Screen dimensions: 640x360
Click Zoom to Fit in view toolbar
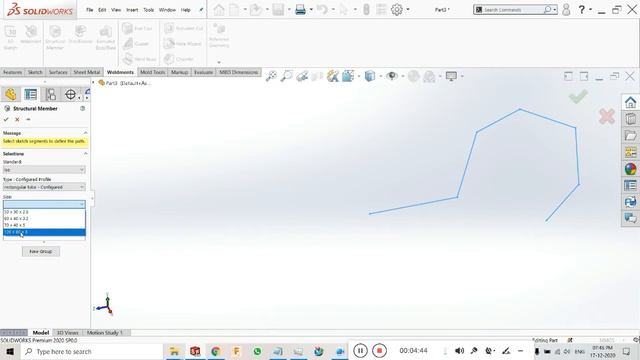[271, 76]
